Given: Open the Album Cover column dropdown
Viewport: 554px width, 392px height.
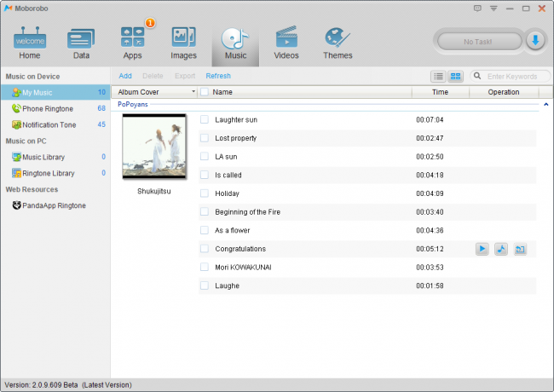Looking at the screenshot, I should 193,91.
